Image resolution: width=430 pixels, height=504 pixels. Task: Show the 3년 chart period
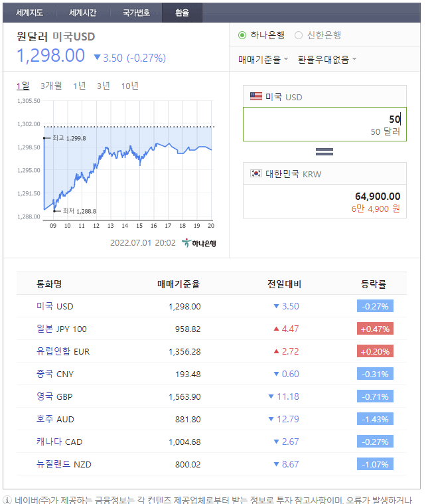[104, 86]
